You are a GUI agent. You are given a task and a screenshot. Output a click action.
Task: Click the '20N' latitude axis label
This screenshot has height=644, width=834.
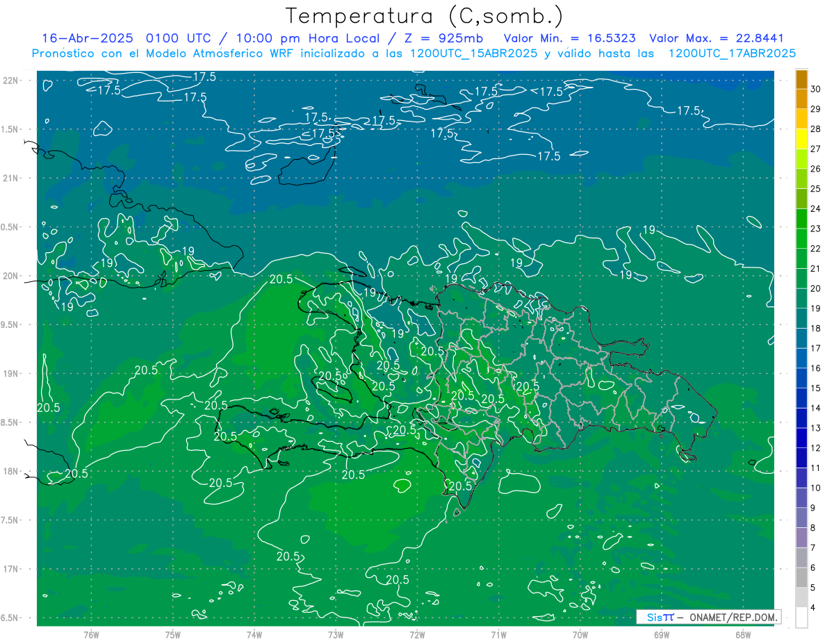pos(10,276)
